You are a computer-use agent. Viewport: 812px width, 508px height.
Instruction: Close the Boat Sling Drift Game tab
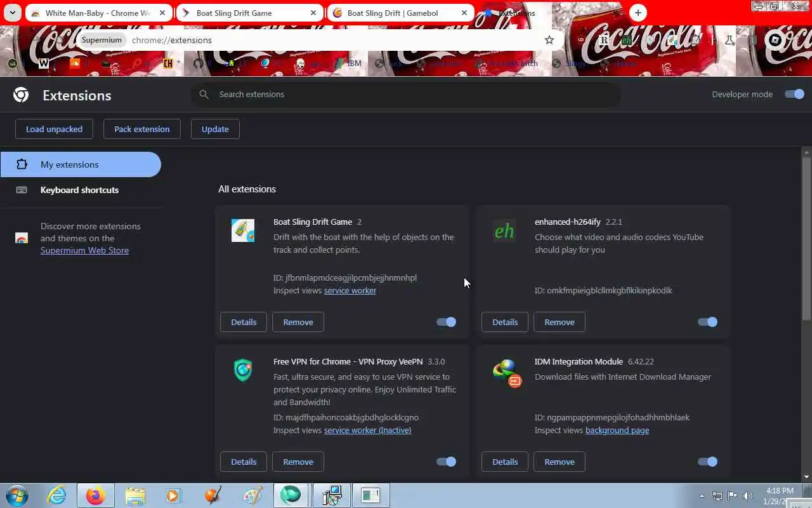point(313,13)
